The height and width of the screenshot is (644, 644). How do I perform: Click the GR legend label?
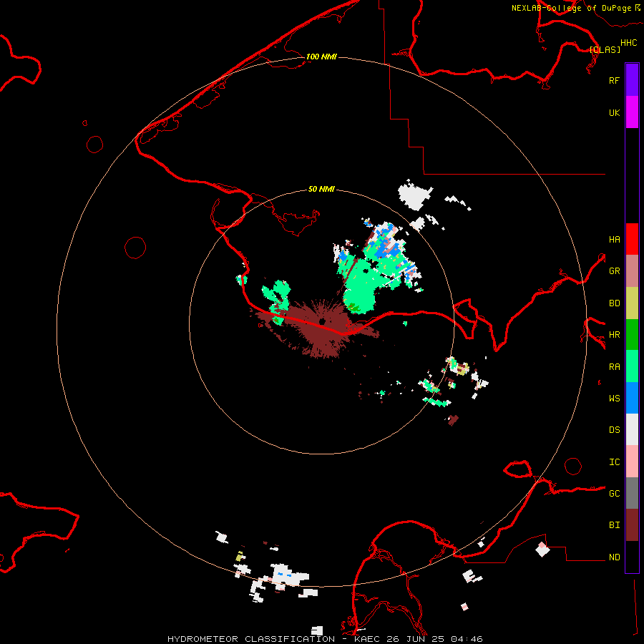click(614, 271)
